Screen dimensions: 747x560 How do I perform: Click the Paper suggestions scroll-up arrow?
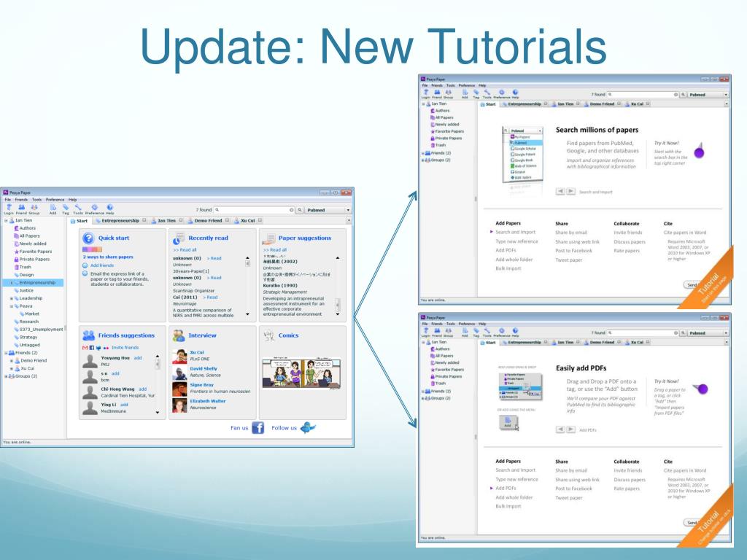pos(338,257)
